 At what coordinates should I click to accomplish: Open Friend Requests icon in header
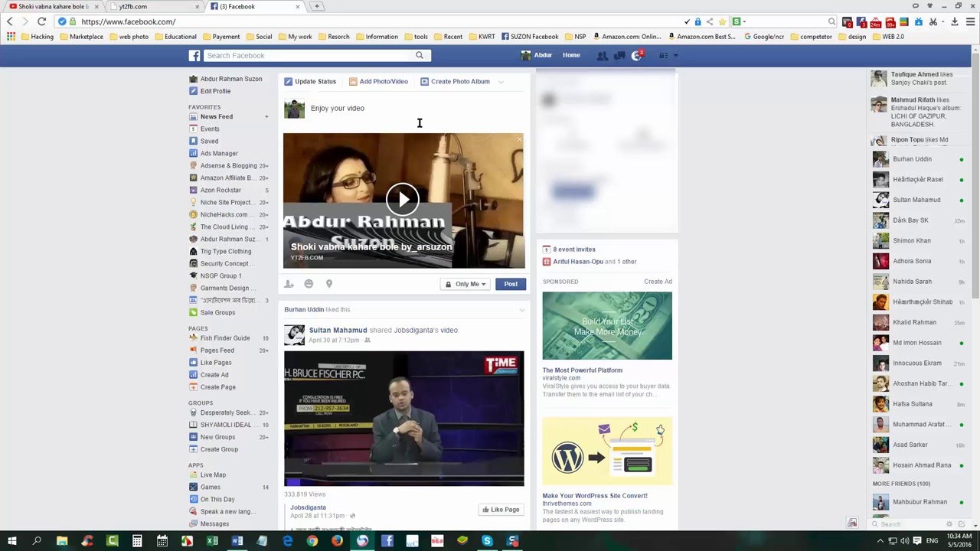(603, 56)
